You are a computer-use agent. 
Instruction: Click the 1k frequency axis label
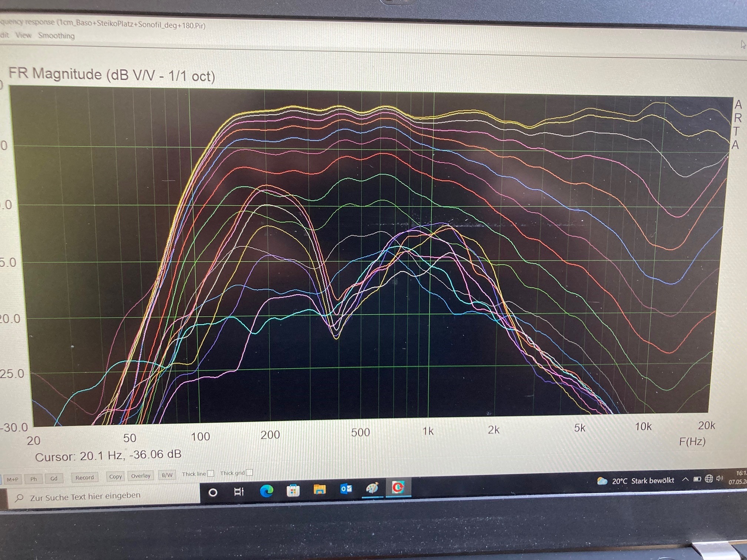tap(428, 431)
